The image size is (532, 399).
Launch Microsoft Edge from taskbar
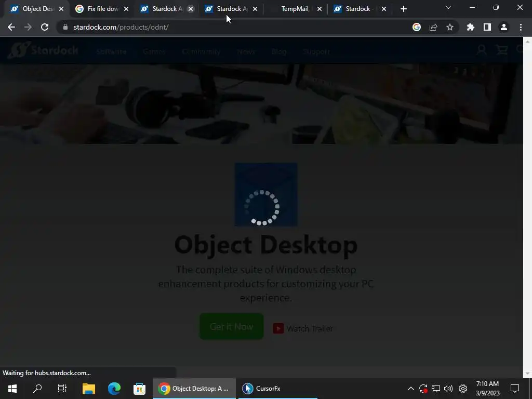click(114, 389)
